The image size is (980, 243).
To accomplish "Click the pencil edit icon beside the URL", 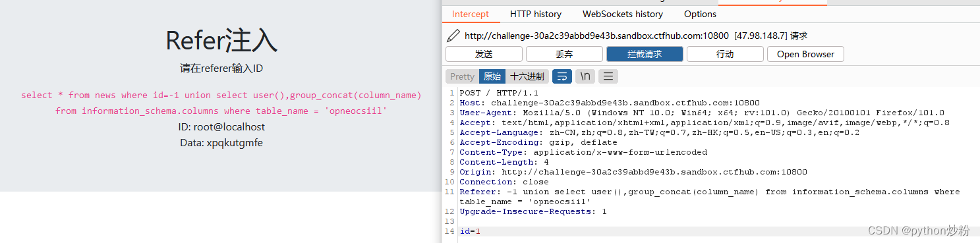I will (x=453, y=36).
